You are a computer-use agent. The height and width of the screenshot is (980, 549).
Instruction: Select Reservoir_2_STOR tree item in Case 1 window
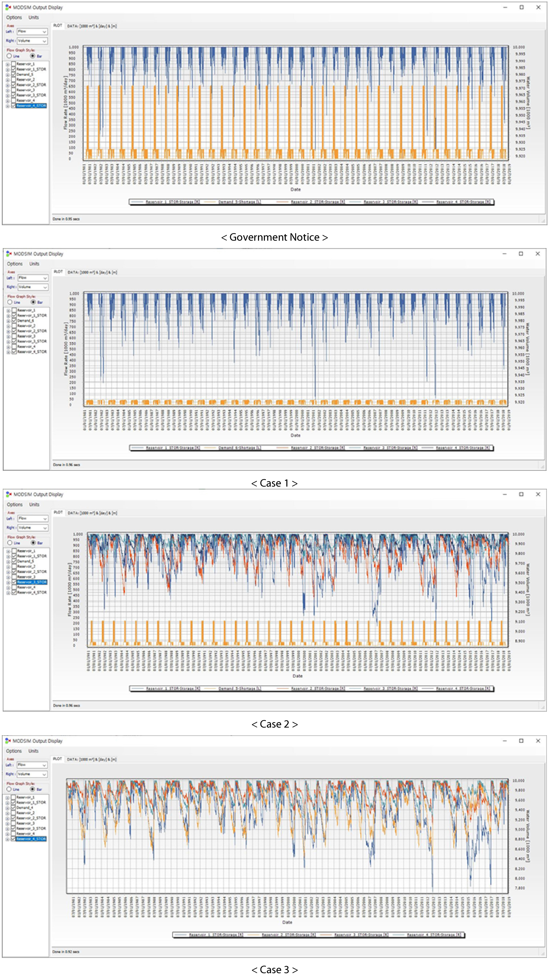point(32,331)
